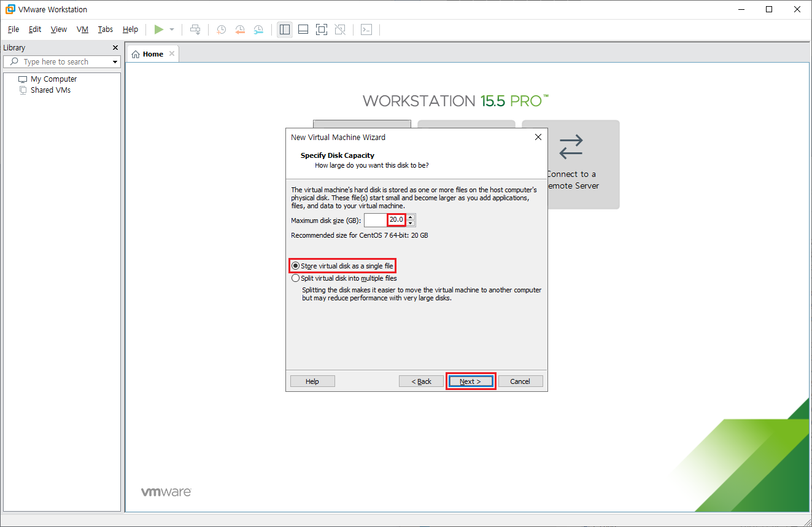Select Store virtual disk as single file
This screenshot has width=812, height=527.
[x=342, y=266]
